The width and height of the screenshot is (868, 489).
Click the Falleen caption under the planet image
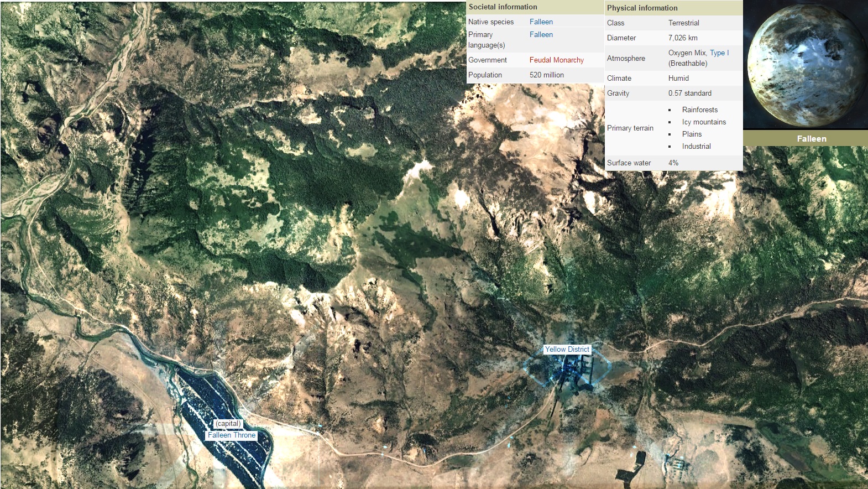[x=811, y=139]
